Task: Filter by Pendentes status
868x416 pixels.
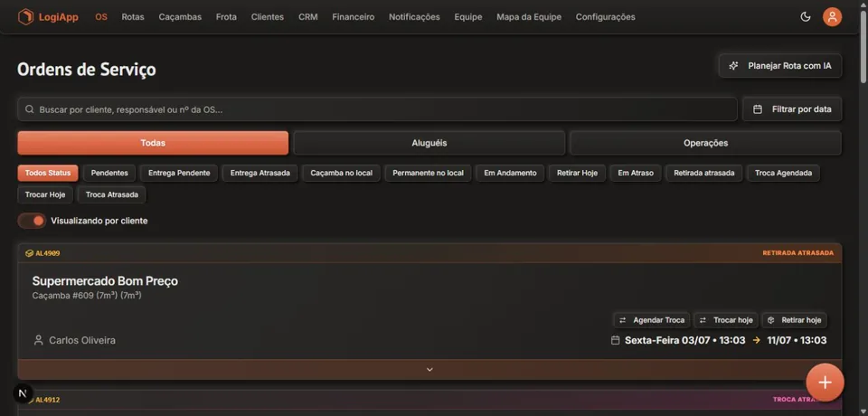Action: pyautogui.click(x=109, y=173)
